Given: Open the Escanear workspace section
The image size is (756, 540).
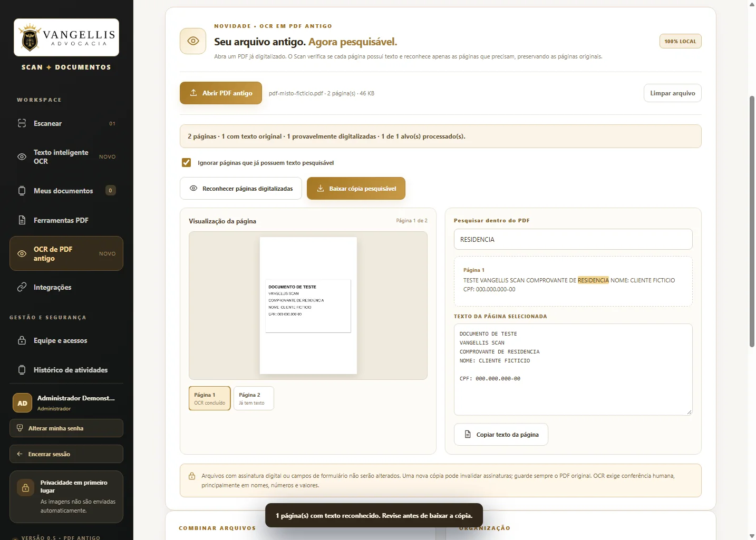Looking at the screenshot, I should click(66, 123).
